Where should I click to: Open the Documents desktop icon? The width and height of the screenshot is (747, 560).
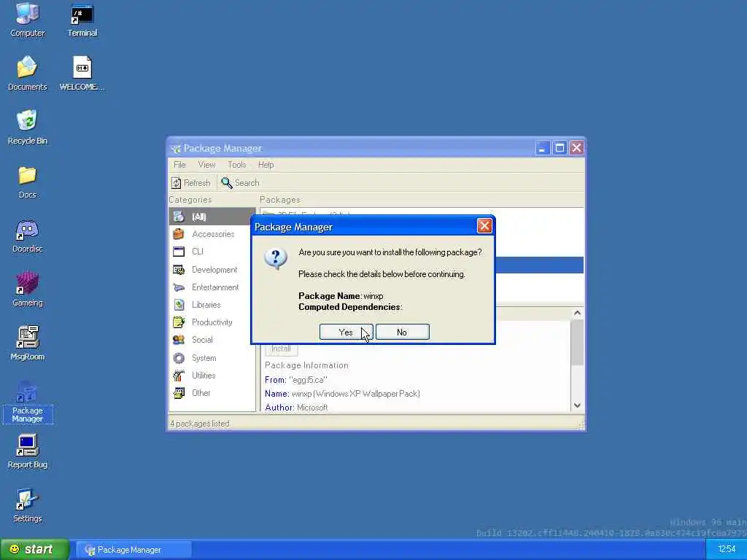(x=27, y=74)
